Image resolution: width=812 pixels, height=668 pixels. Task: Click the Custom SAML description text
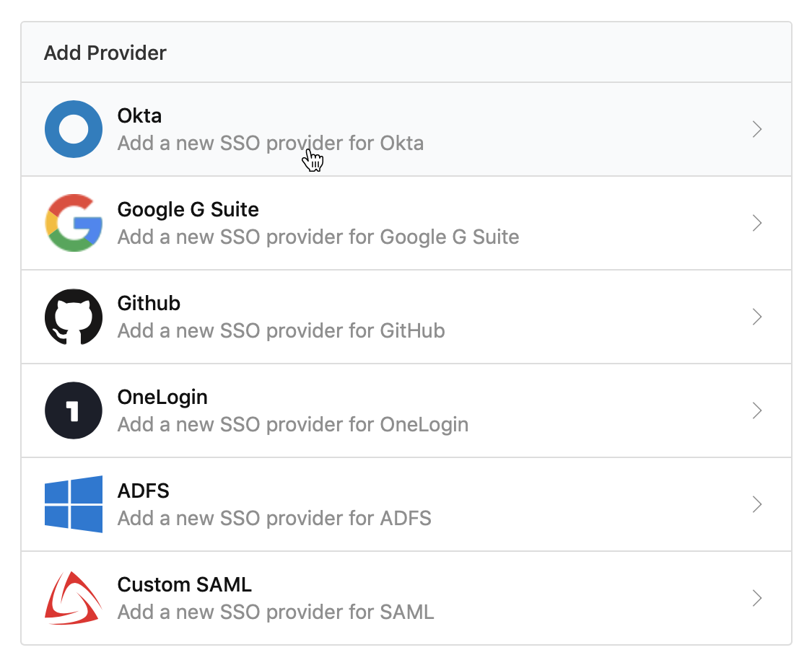click(x=275, y=612)
